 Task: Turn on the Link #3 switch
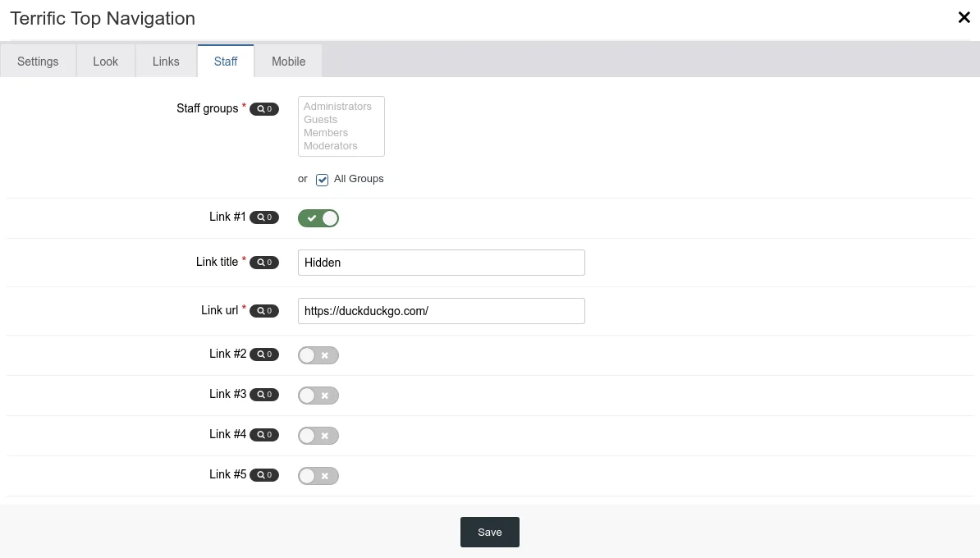tap(318, 396)
